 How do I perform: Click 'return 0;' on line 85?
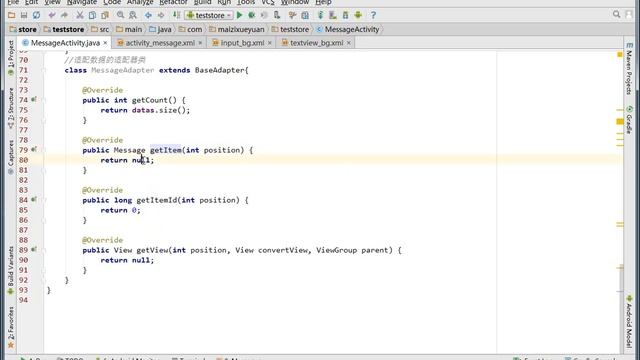coord(120,210)
